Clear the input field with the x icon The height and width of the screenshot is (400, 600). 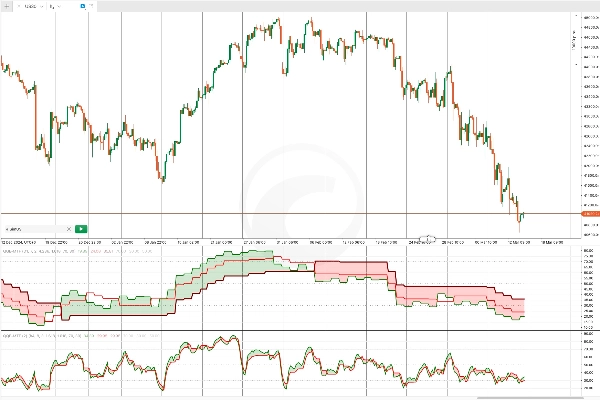(68, 229)
